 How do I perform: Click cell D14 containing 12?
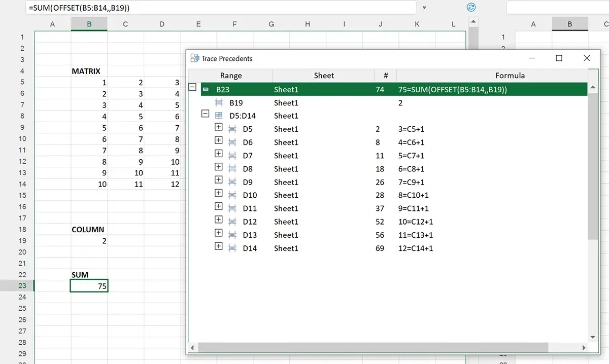point(162,184)
